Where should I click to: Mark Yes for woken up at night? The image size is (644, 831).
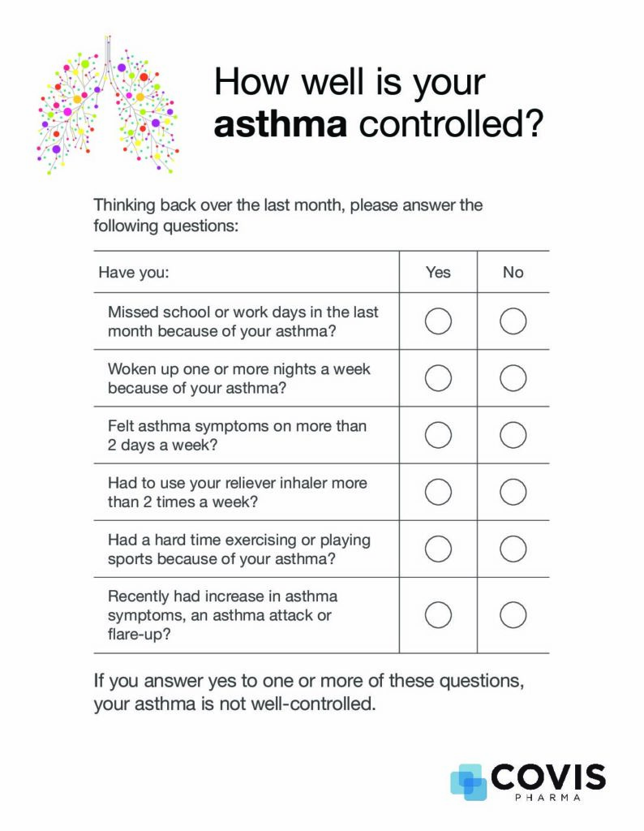tap(438, 378)
